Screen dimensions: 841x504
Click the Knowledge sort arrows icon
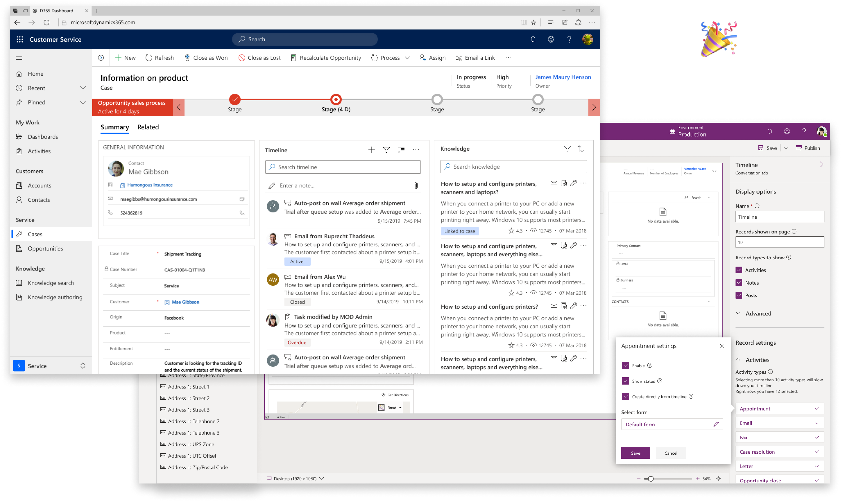click(x=580, y=149)
